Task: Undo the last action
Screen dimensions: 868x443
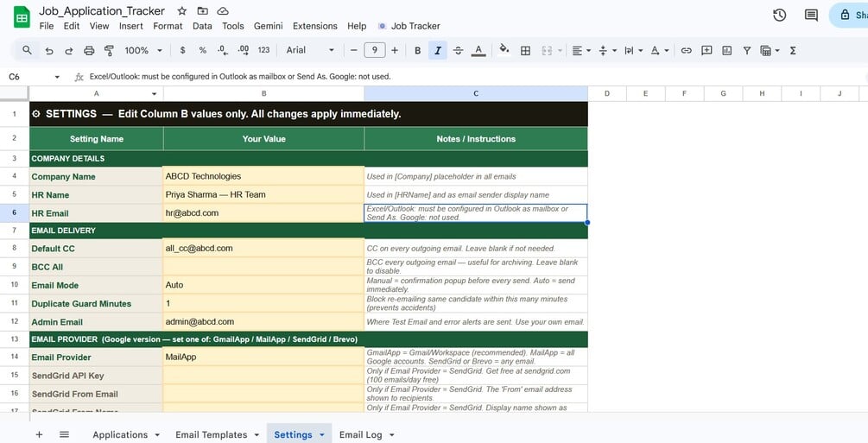Action: [49, 50]
